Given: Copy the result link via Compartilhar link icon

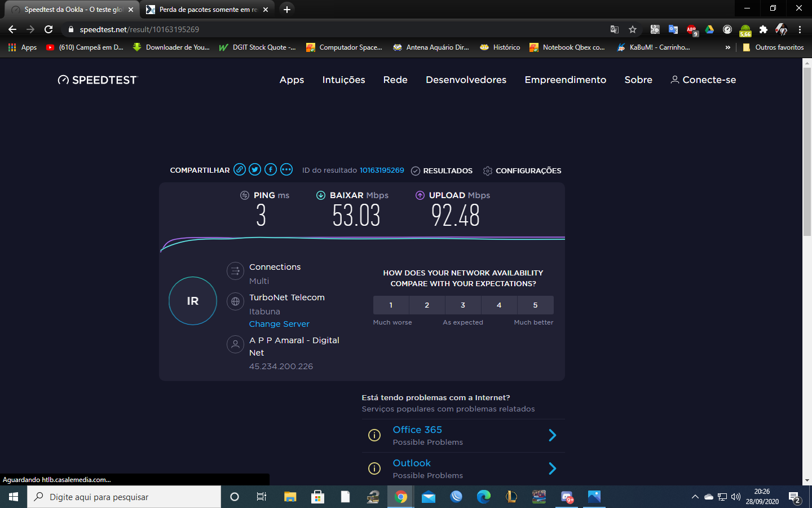Looking at the screenshot, I should point(240,169).
